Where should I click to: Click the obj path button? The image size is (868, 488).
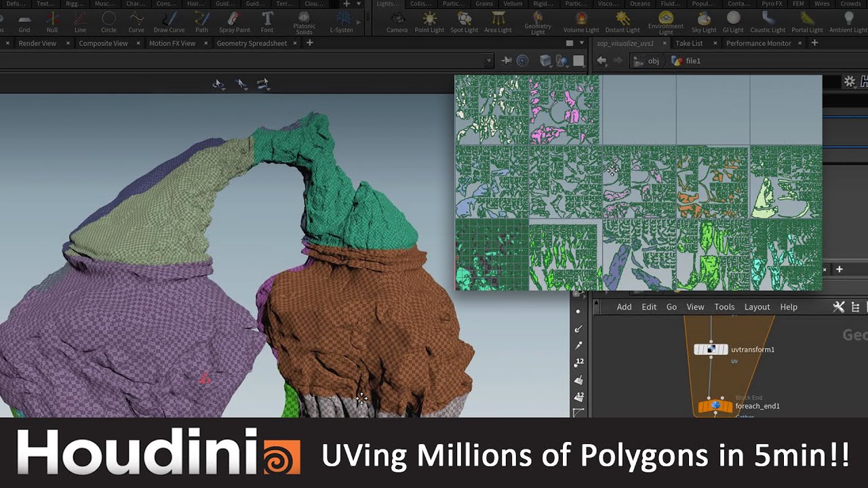[646, 61]
